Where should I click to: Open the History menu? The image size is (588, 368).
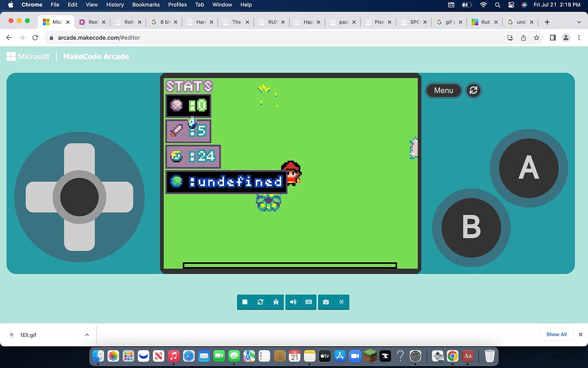tap(115, 5)
